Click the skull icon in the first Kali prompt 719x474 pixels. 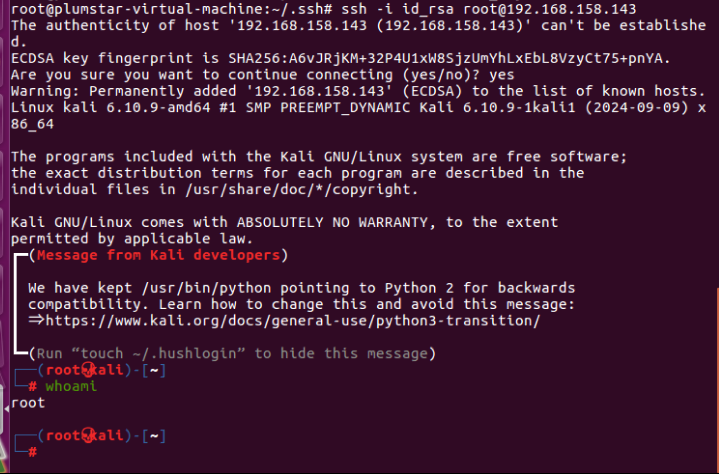(x=87, y=371)
